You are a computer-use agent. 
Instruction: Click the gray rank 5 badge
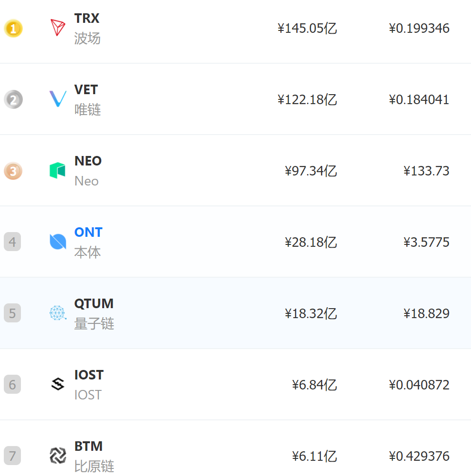point(12,313)
